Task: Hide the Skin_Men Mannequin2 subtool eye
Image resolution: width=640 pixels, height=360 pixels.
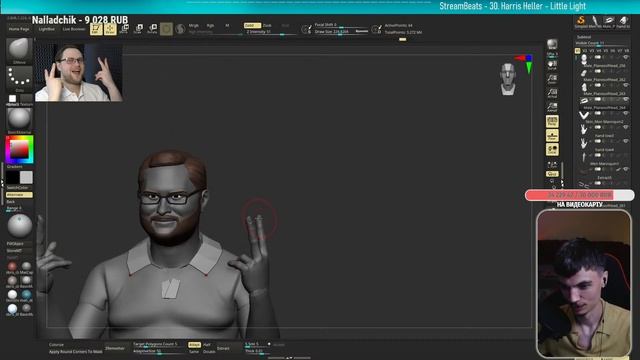Action: [x=626, y=113]
